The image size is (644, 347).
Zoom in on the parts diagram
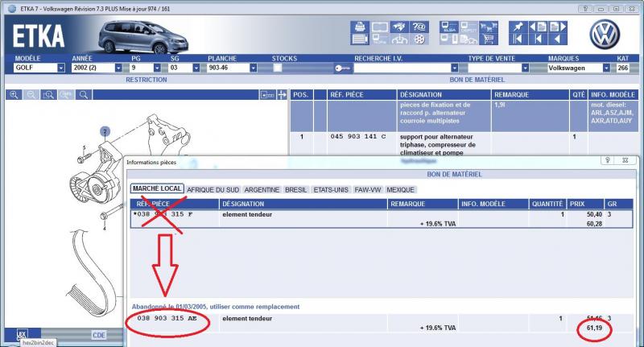tap(14, 95)
